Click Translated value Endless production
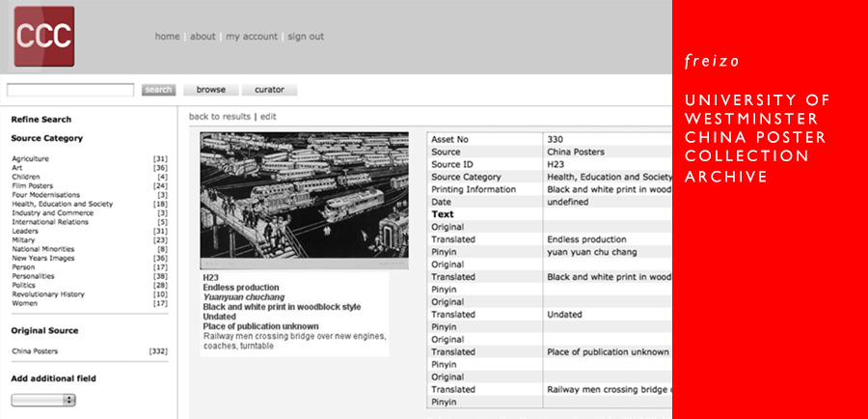 click(x=586, y=239)
